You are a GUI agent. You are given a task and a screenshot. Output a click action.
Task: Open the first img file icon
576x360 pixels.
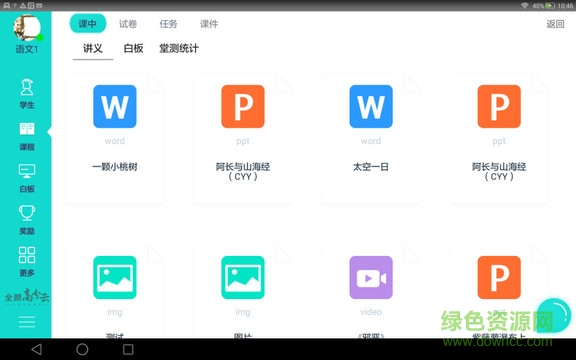[115, 277]
